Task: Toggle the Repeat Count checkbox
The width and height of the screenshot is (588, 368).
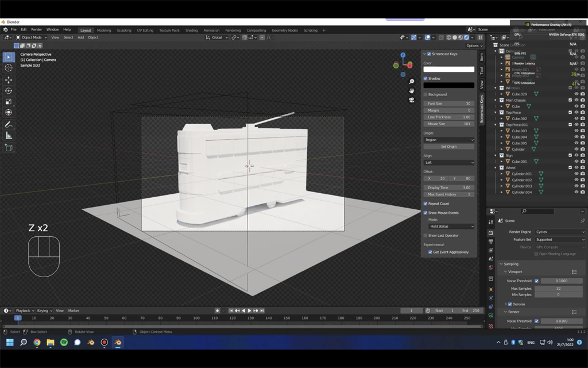Action: (x=425, y=204)
